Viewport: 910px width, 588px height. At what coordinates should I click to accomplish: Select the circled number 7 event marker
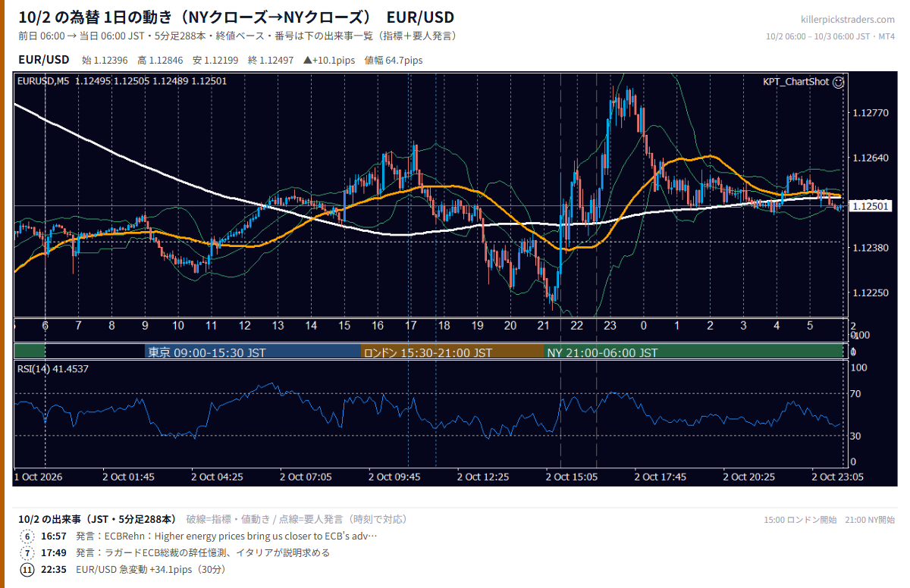[x=27, y=553]
